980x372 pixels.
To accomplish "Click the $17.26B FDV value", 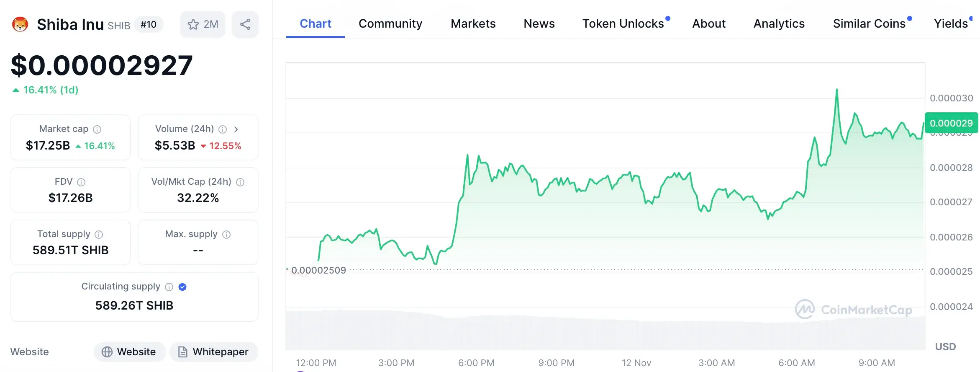I will [x=71, y=198].
